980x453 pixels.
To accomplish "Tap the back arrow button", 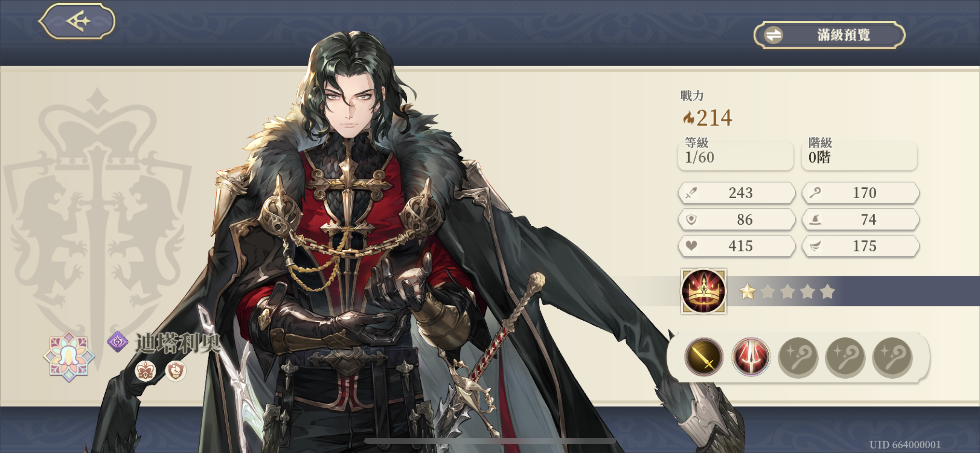I will click(x=77, y=21).
